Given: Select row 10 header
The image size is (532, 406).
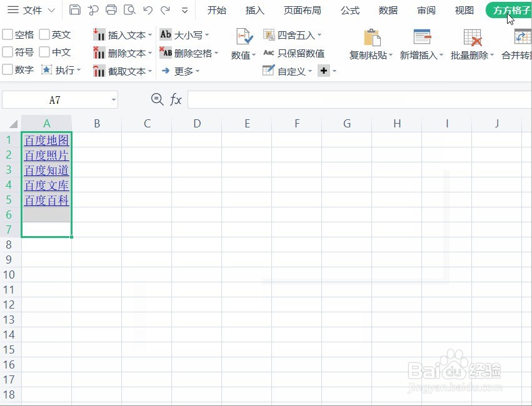Looking at the screenshot, I should (x=9, y=274).
